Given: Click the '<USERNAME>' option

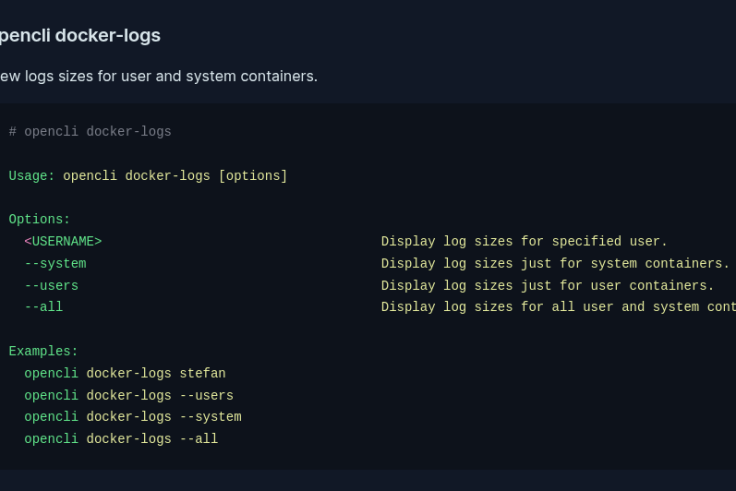Looking at the screenshot, I should click(x=63, y=241).
